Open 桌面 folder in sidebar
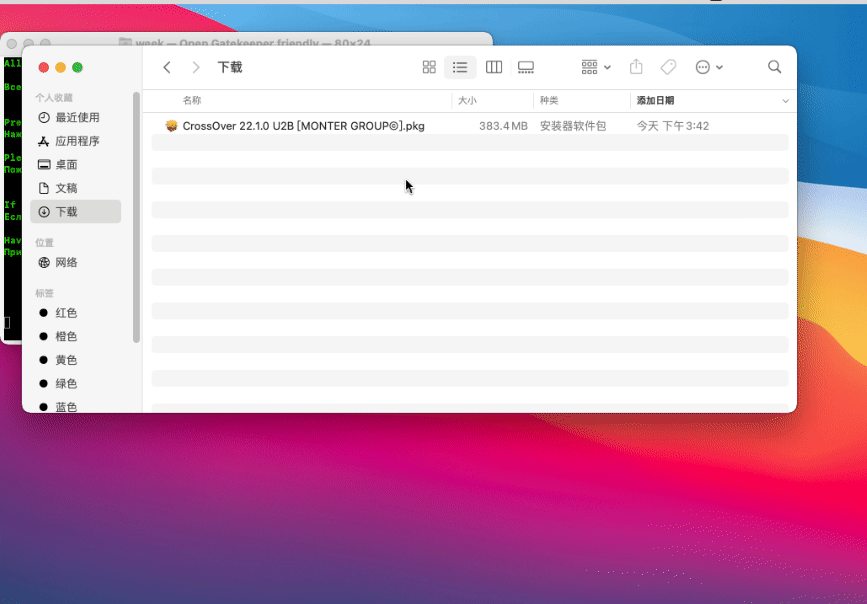Screen dimensions: 867x604 66,165
